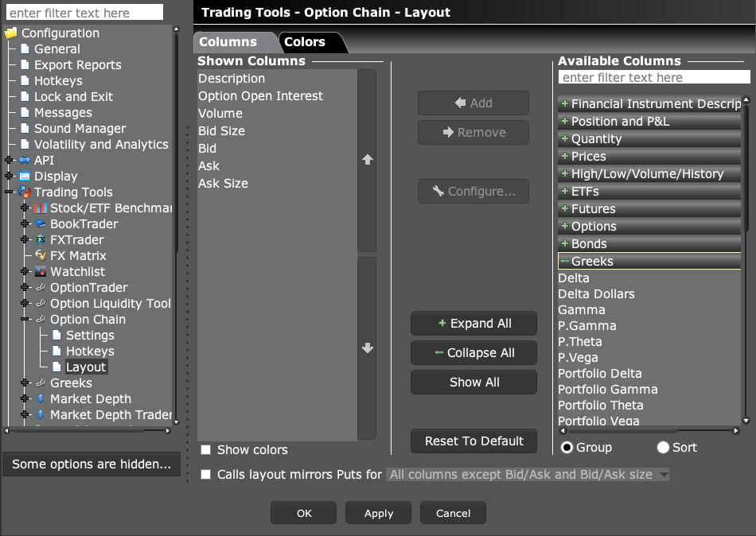Click the Sound Manager page icon
This screenshot has width=756, height=536.
point(25,128)
